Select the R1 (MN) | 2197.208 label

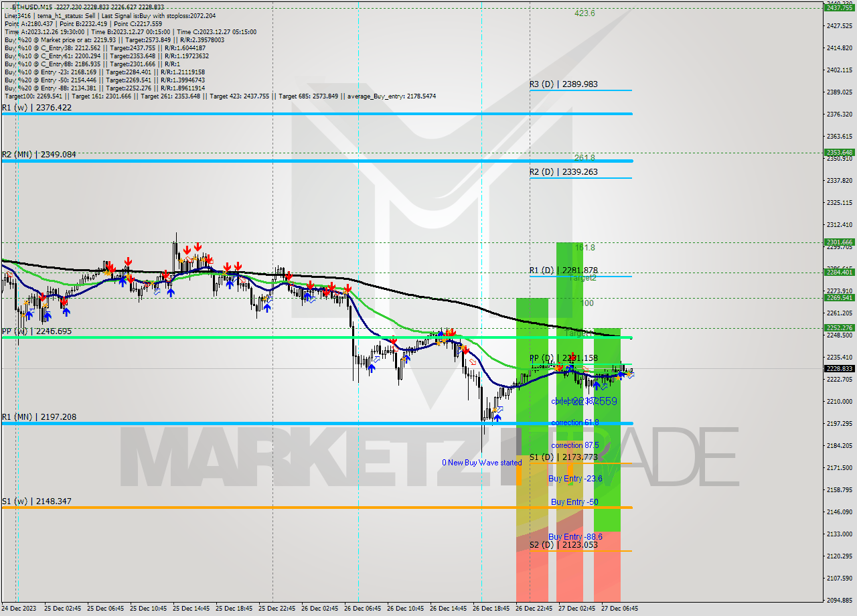tap(39, 416)
